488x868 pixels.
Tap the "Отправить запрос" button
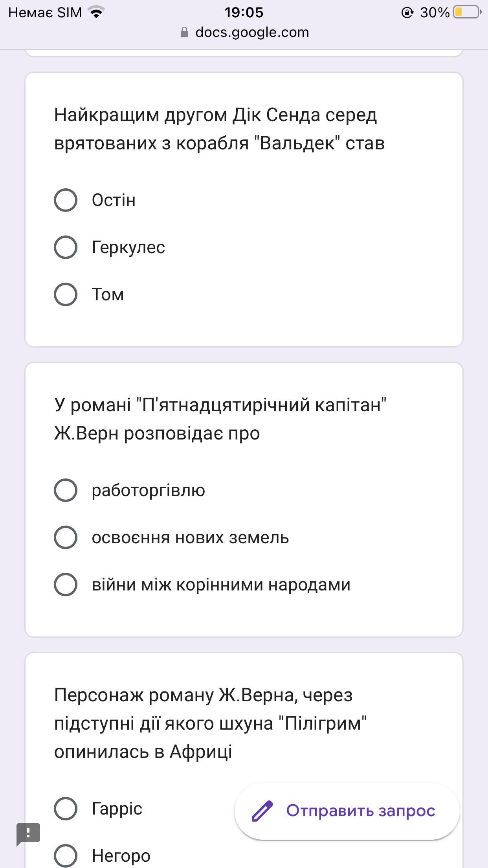tap(347, 811)
